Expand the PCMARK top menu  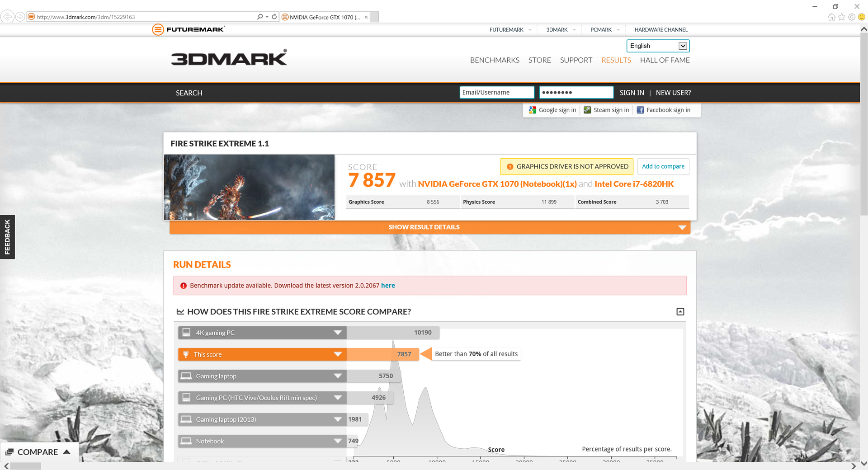[x=618, y=30]
